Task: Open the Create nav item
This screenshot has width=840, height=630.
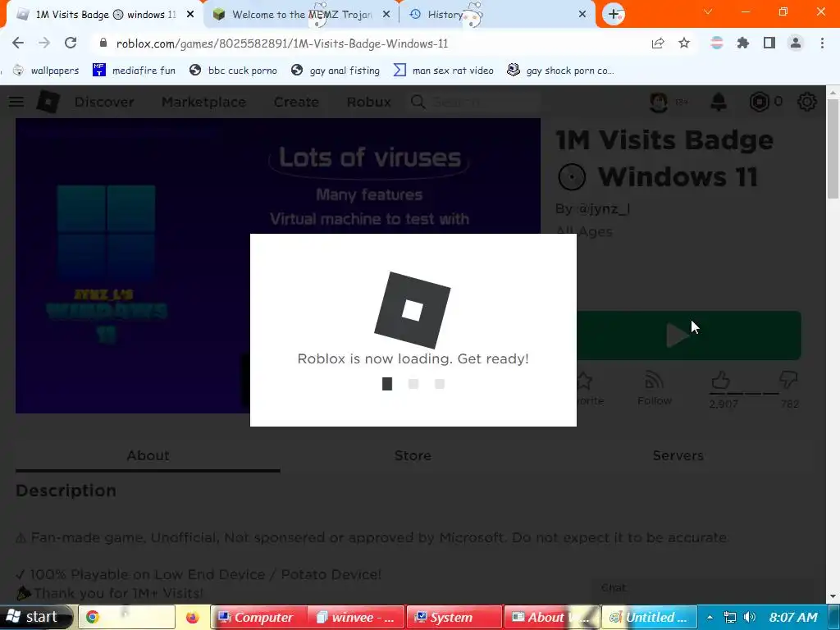Action: pyautogui.click(x=296, y=102)
